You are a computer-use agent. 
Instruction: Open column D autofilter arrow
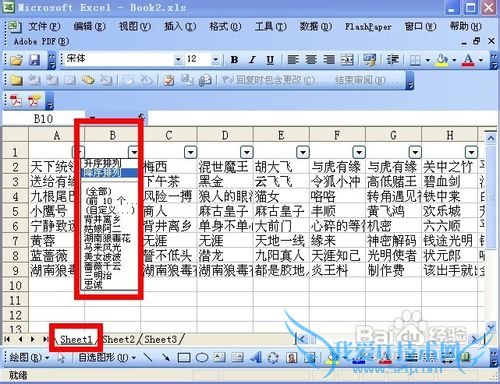(x=247, y=152)
